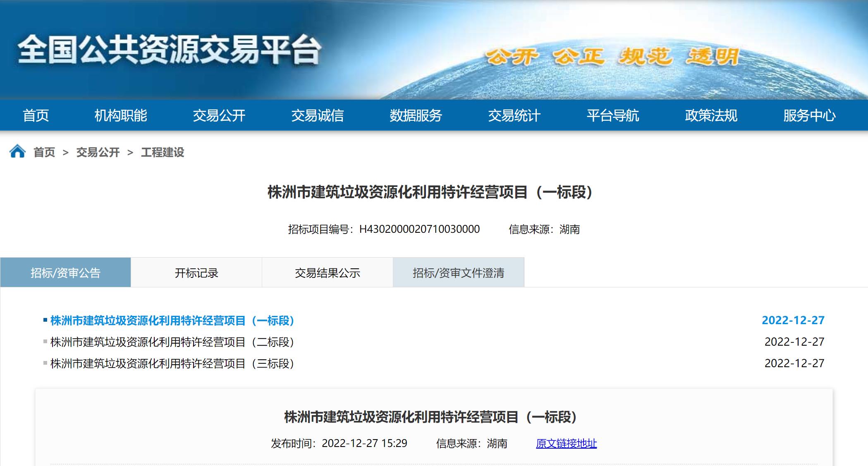Click the bullet marker before 三标段 entry
Screen dimensions: 868x466
[x=45, y=363]
